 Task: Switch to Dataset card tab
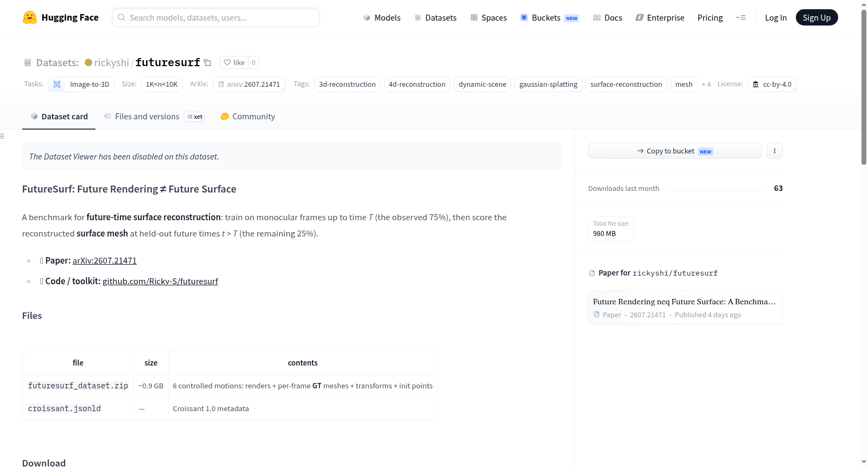(59, 116)
